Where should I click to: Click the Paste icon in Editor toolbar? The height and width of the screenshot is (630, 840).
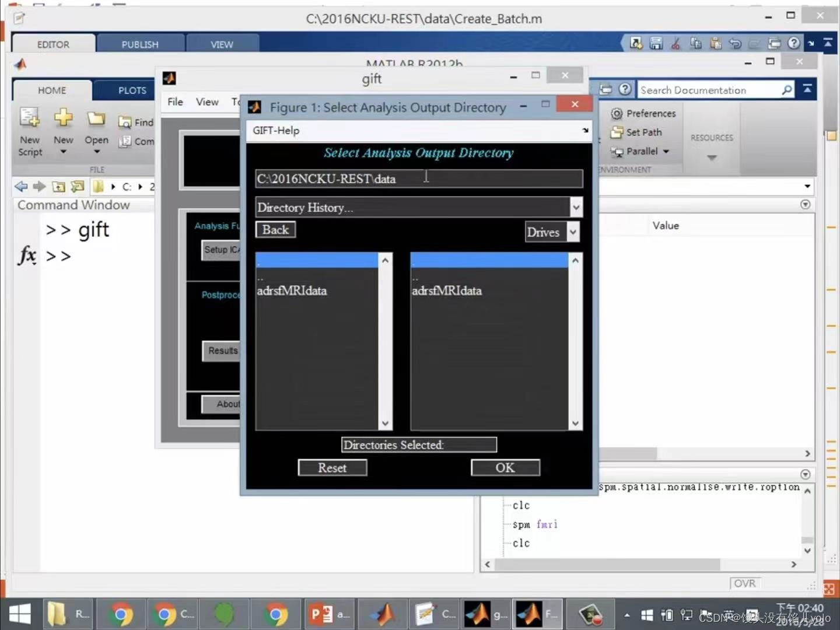point(715,43)
